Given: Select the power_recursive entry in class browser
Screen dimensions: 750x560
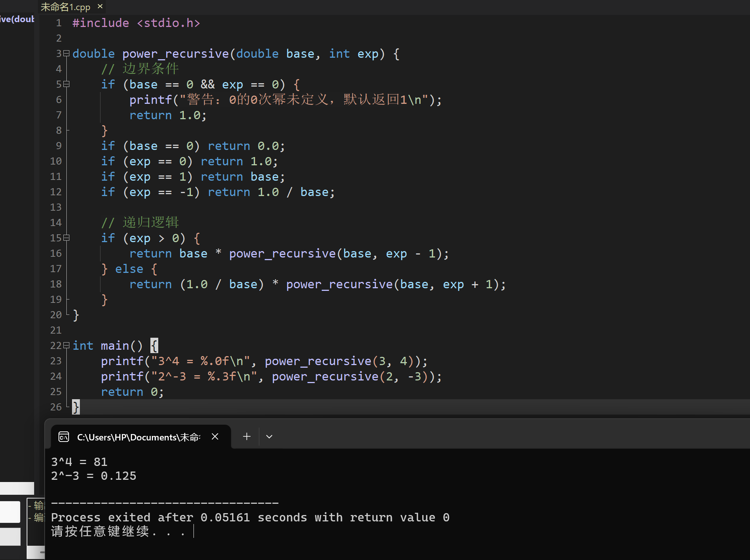Looking at the screenshot, I should pos(17,19).
